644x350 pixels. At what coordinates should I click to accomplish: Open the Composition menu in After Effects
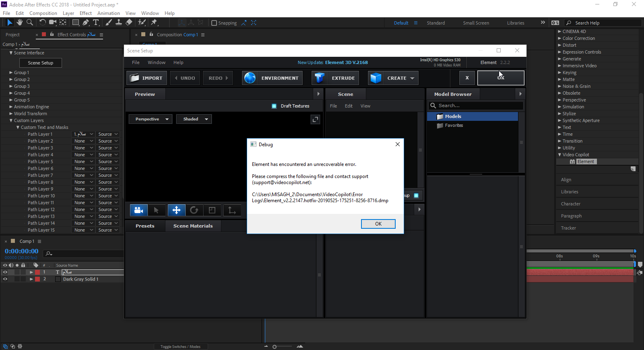tap(43, 13)
